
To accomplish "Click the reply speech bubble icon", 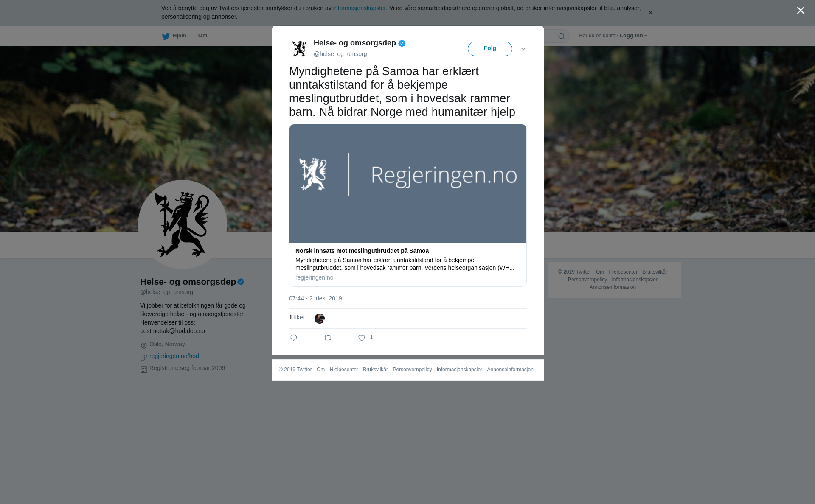I will click(294, 338).
